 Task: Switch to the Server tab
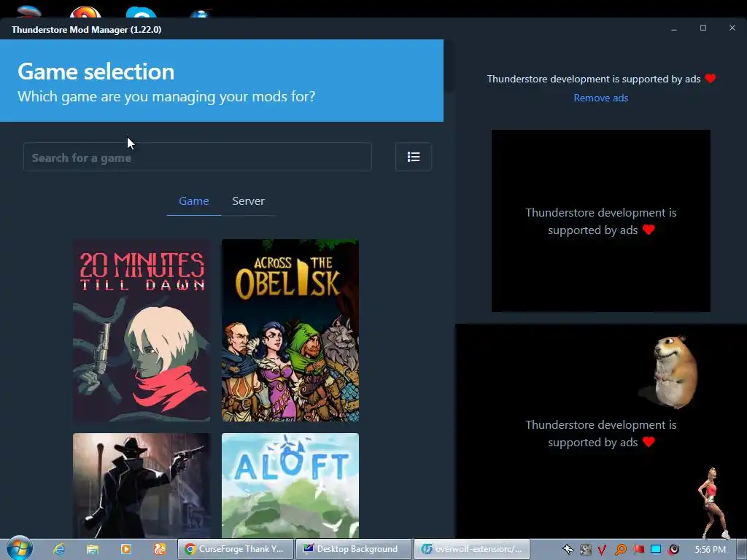[x=248, y=201]
